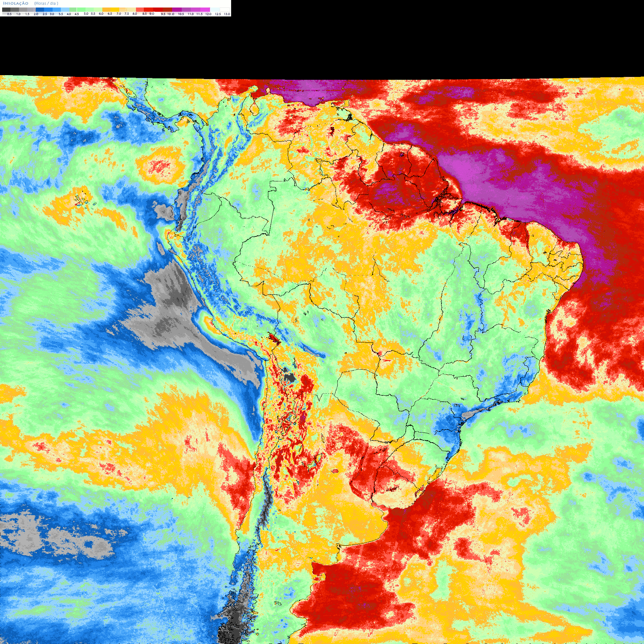The image size is (644, 644).
Task: Select the white swatch above 13.0
Action: tap(225, 10)
